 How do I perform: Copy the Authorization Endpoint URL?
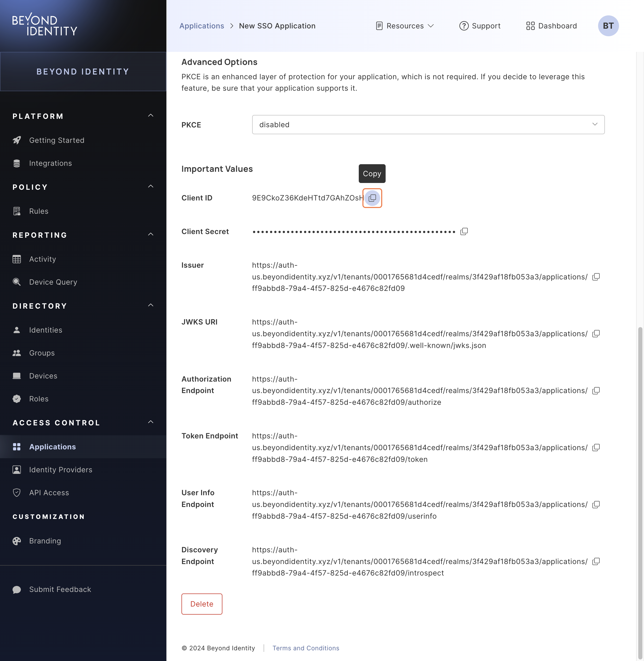pos(596,390)
